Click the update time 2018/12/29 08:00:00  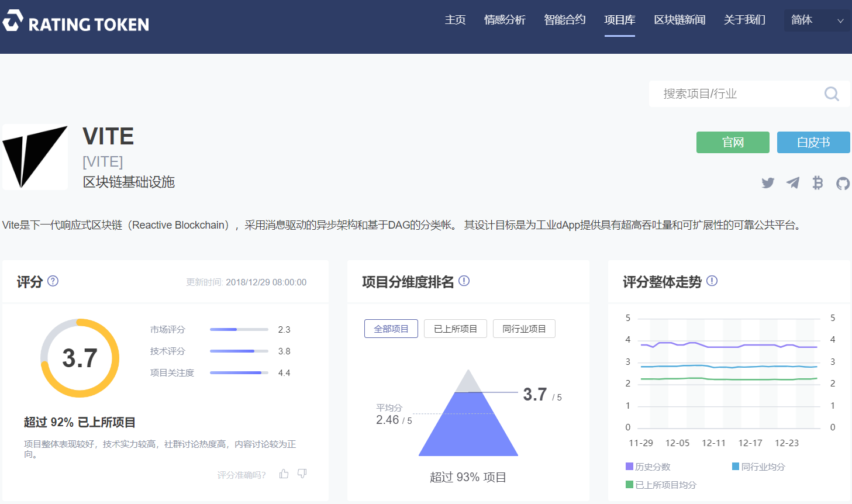tap(266, 282)
